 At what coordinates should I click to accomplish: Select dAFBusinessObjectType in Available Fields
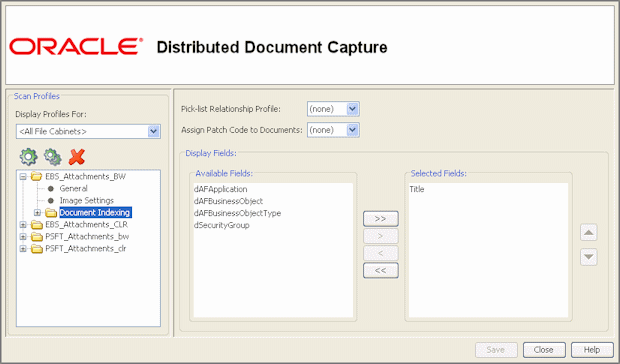tap(237, 213)
